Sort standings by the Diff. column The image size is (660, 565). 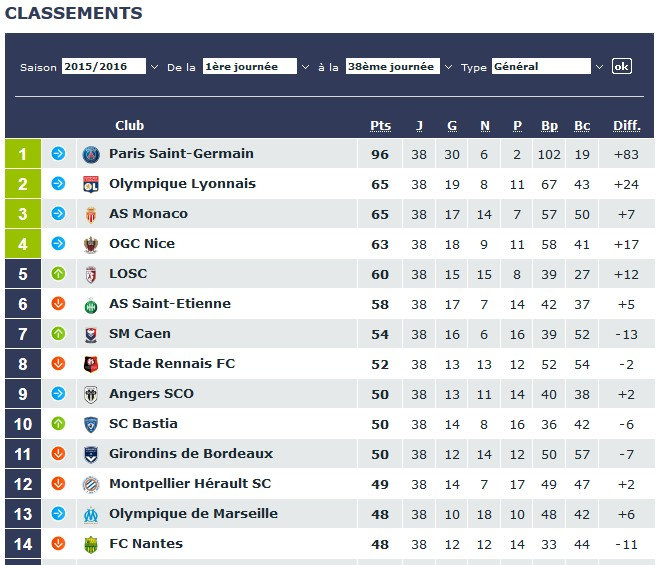pos(626,126)
